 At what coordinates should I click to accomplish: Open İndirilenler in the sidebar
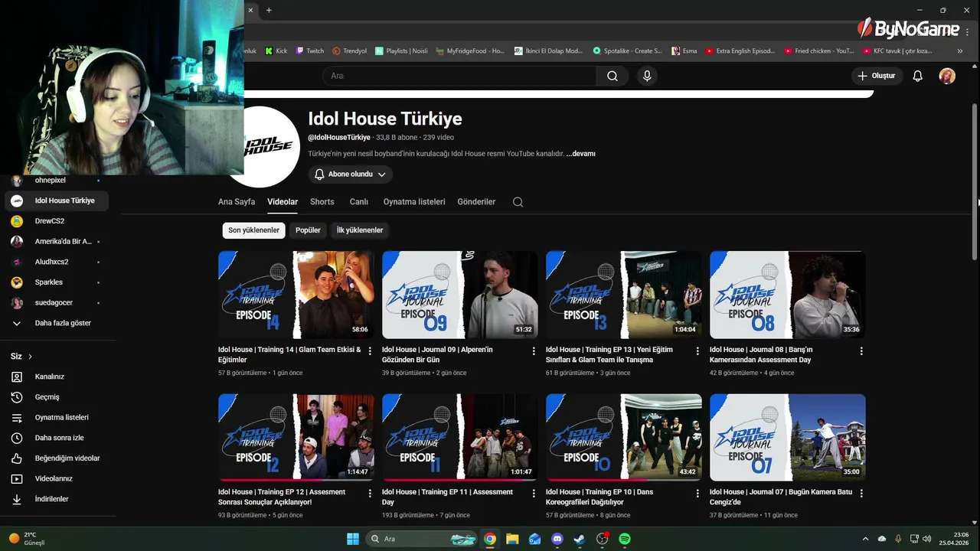pos(57,499)
